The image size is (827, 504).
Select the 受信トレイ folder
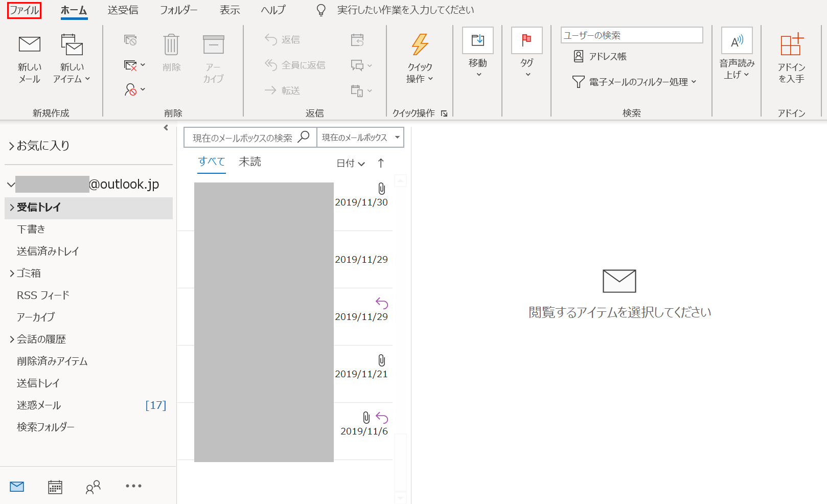pos(88,208)
